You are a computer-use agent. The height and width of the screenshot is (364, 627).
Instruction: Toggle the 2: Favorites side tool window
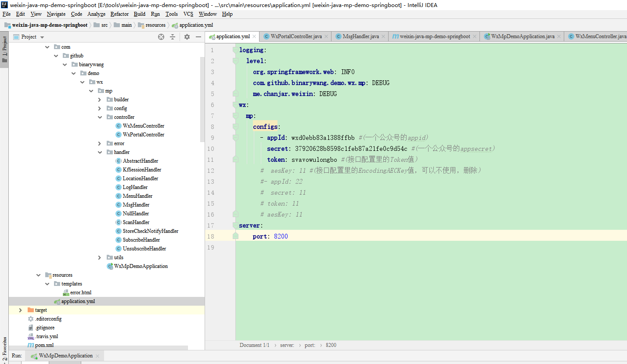pyautogui.click(x=4, y=350)
